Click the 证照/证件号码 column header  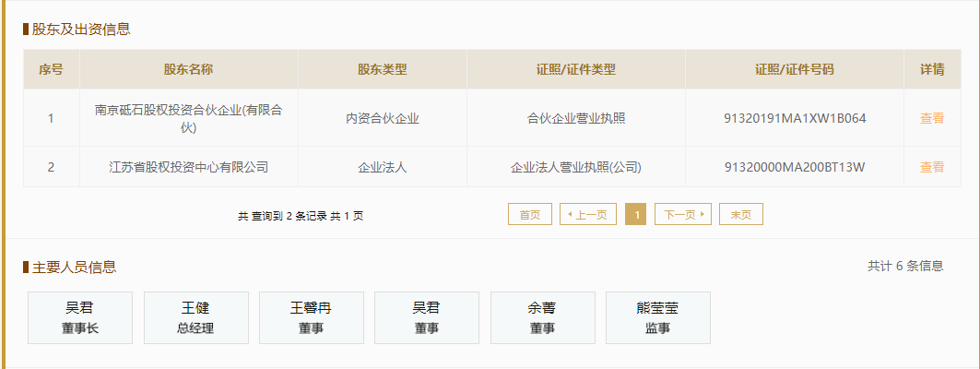794,69
